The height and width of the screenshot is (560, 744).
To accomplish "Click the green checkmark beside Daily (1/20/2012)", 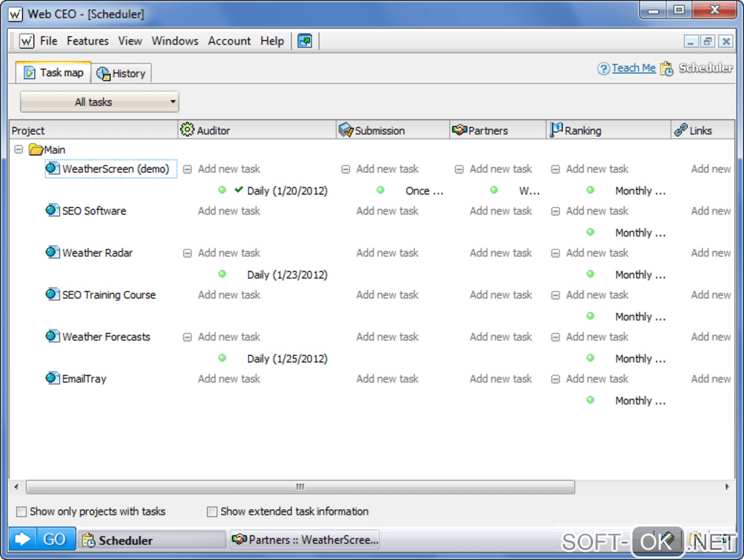I will [239, 190].
